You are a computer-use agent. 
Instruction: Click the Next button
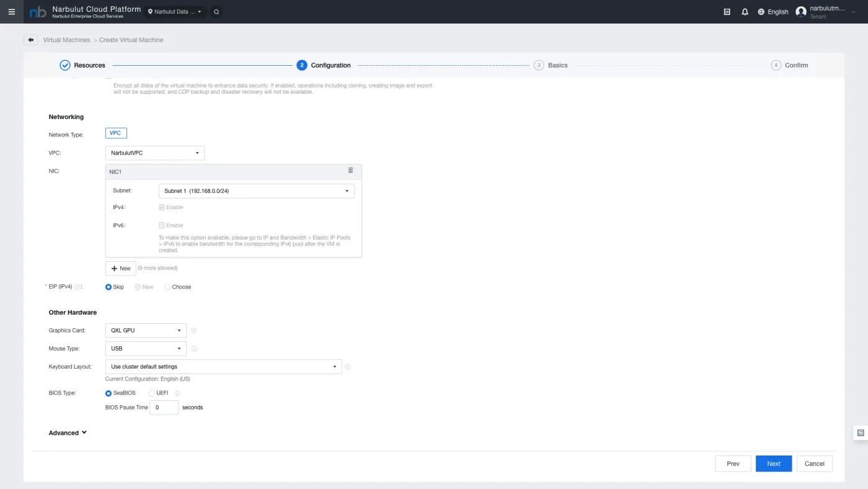(x=774, y=464)
